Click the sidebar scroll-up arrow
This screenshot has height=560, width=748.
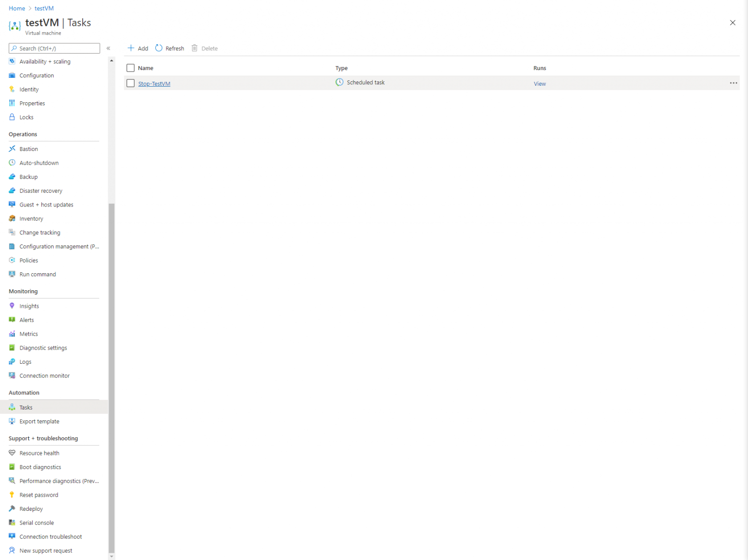tap(112, 60)
